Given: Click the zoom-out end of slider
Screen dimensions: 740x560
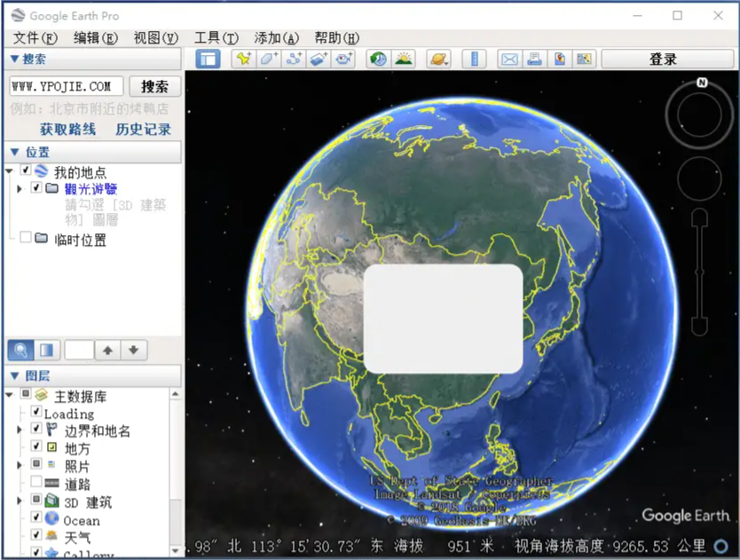Looking at the screenshot, I should 699,327.
